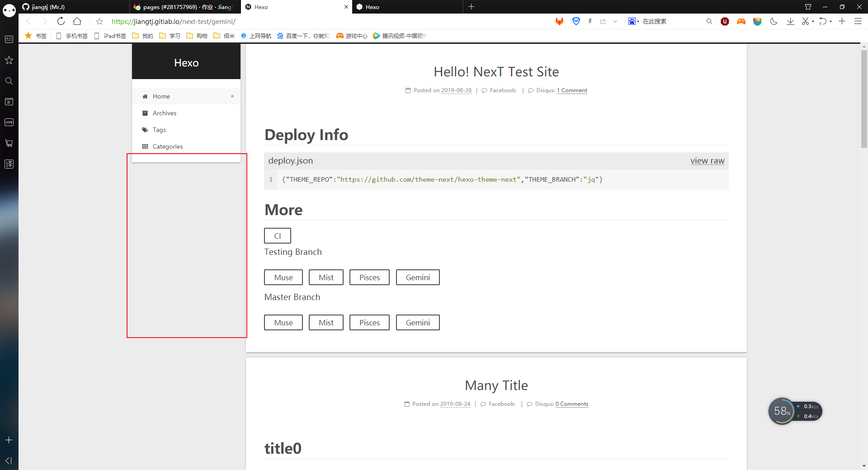Click the CI button
This screenshot has height=470, width=868.
pos(278,236)
